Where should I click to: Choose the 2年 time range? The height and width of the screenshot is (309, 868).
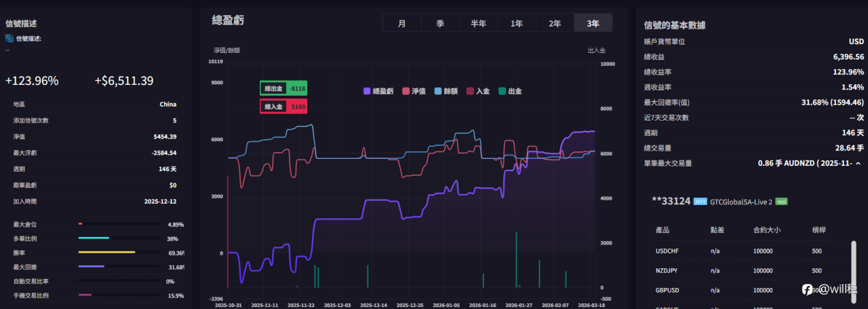point(555,23)
